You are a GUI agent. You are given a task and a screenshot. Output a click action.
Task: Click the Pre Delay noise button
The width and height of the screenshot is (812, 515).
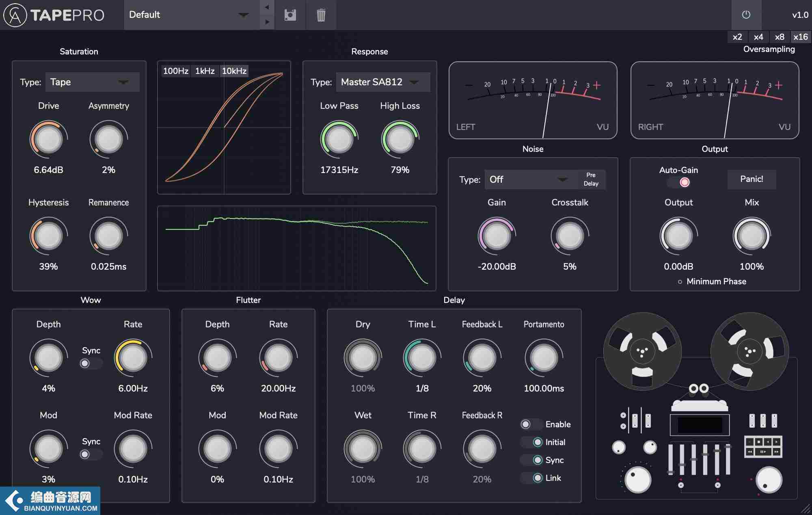coord(591,180)
